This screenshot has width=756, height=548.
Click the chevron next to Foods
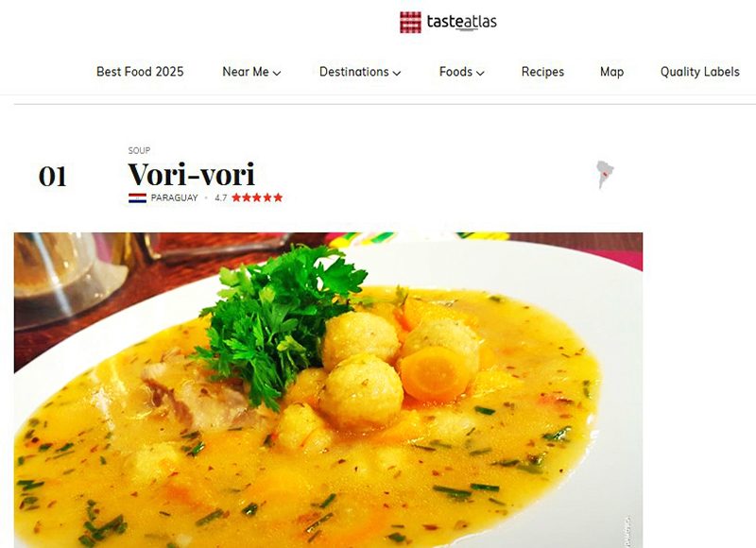point(480,74)
